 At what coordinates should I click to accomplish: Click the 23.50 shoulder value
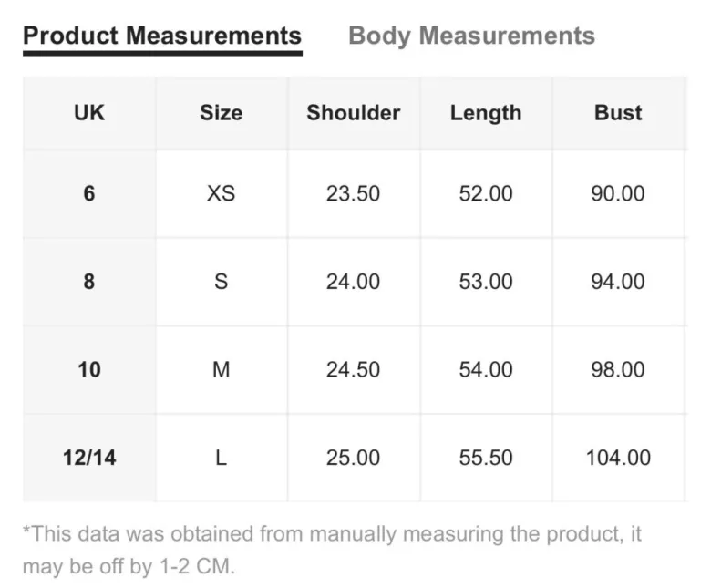[x=353, y=193]
